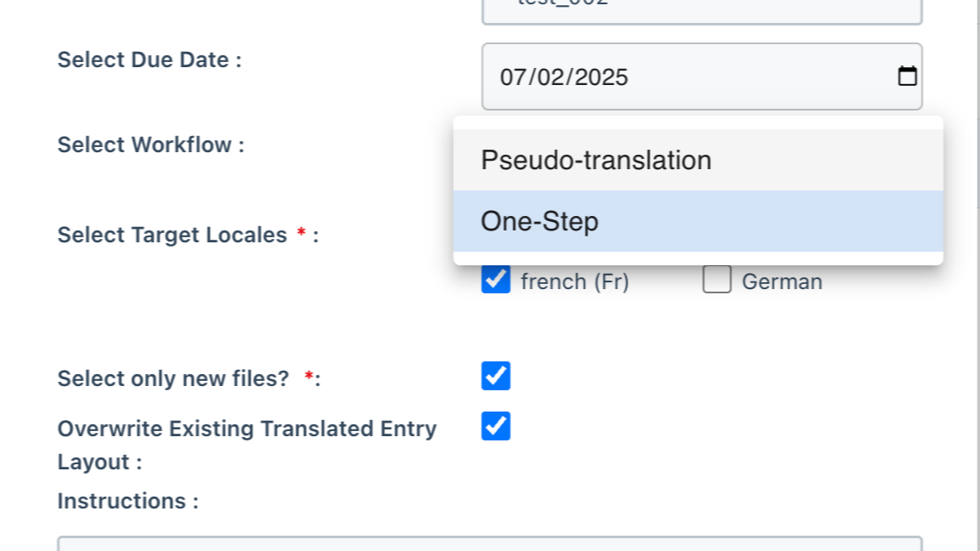Viewport: 980px width, 551px height.
Task: Enable the German locale checkbox
Action: 717,280
